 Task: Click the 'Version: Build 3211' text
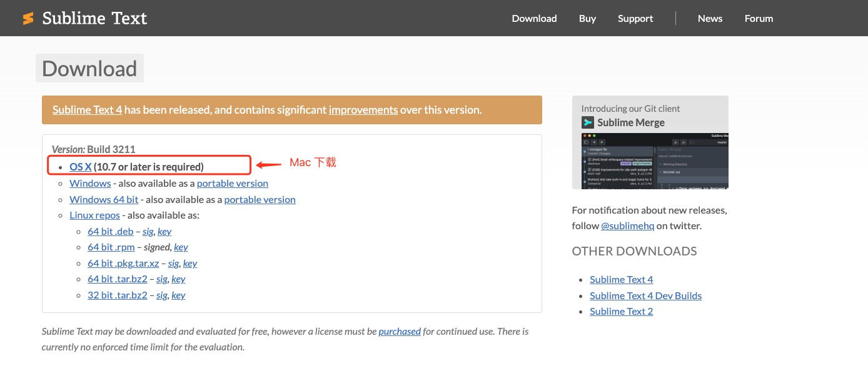pos(93,149)
